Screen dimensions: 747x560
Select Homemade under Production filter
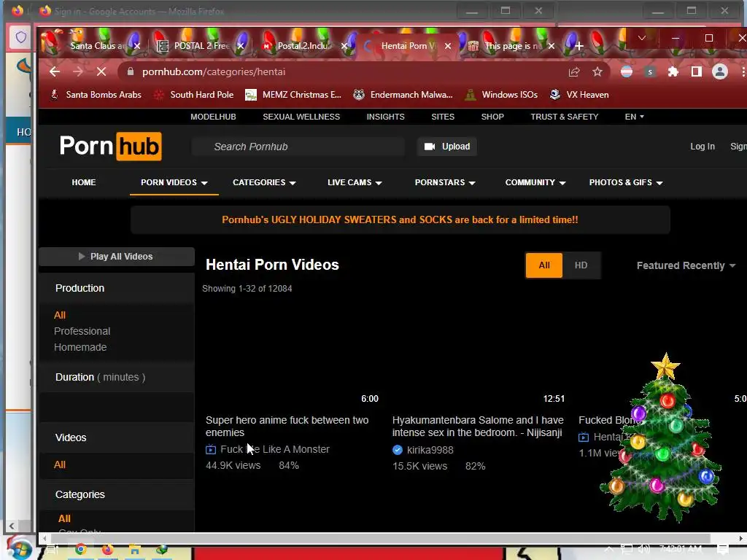point(80,347)
